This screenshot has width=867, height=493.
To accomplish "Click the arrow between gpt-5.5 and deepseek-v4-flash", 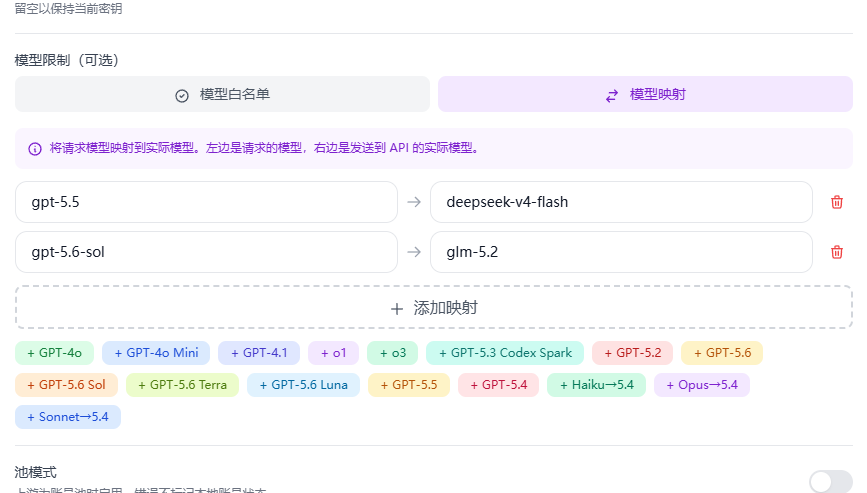I will point(414,202).
